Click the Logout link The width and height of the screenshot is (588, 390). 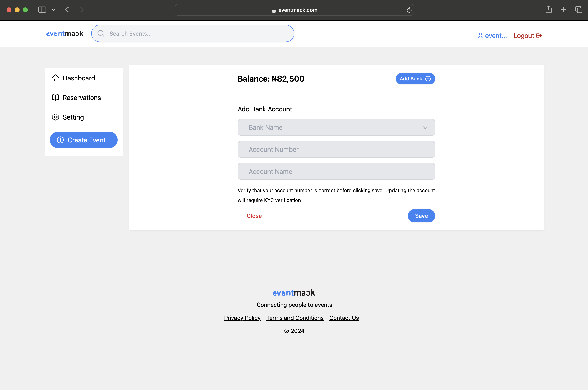click(x=527, y=35)
